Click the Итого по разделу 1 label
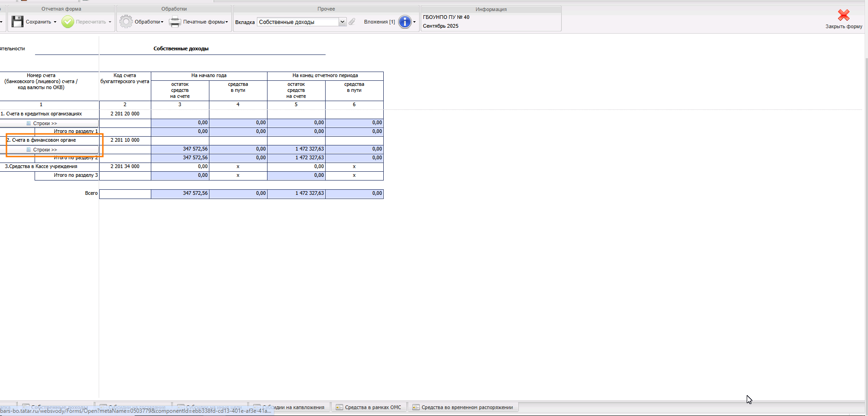Screen dimensions: 868x416 [x=76, y=131]
